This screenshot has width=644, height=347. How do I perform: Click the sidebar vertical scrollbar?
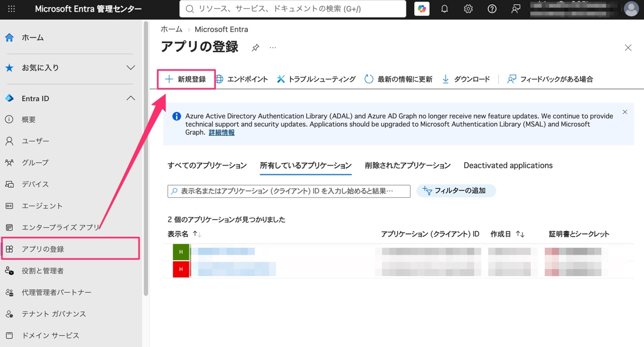pyautogui.click(x=146, y=158)
